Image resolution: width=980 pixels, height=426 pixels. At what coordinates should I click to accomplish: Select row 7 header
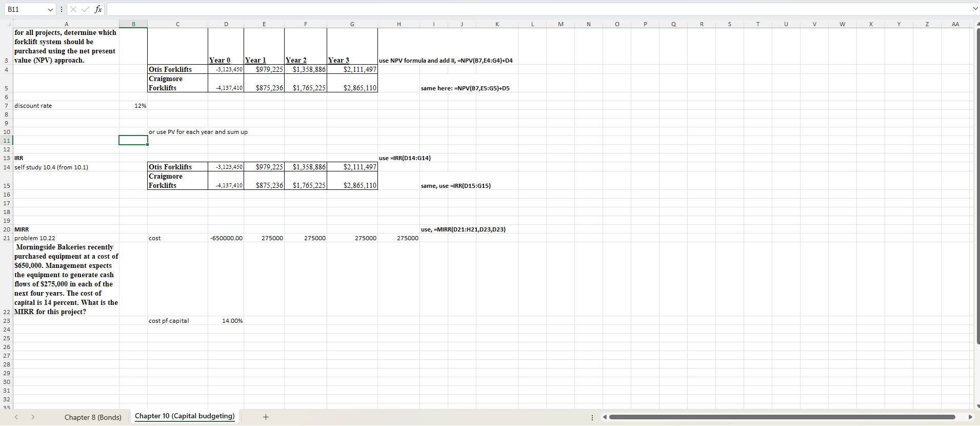click(x=6, y=106)
